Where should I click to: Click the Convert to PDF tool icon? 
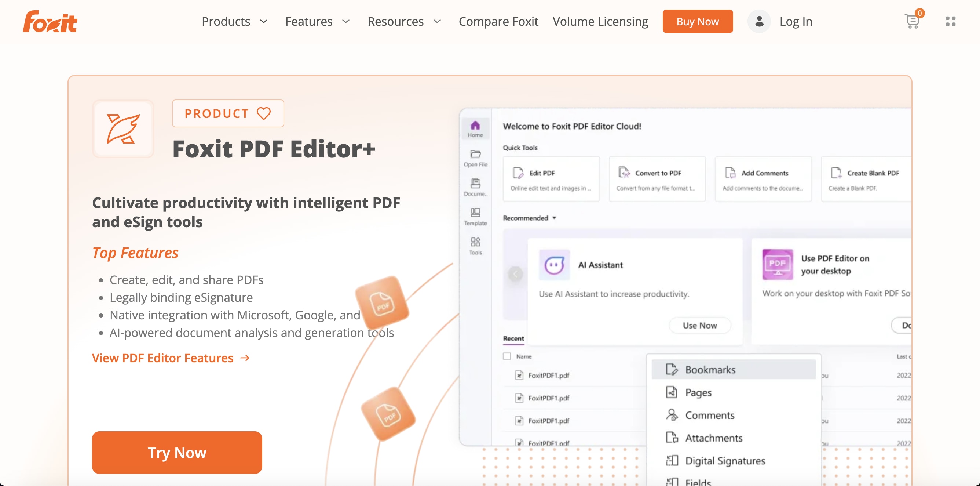point(624,173)
